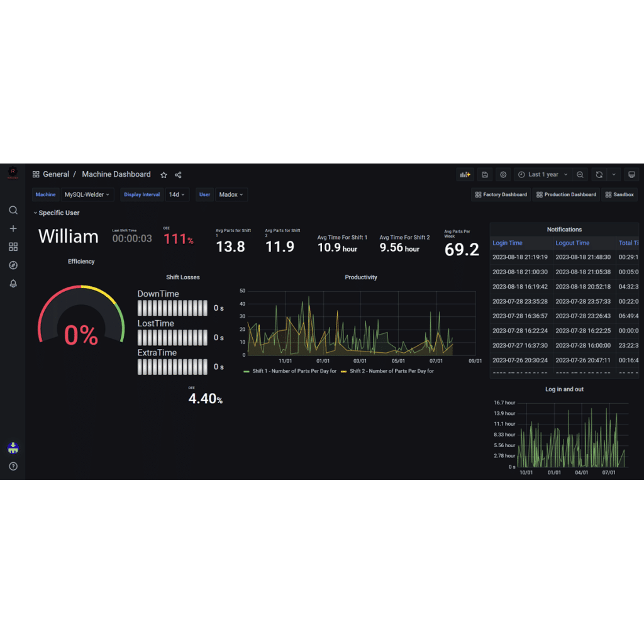Click the Machine Dashboard title
Viewport: 644px width, 644px height.
click(x=116, y=175)
